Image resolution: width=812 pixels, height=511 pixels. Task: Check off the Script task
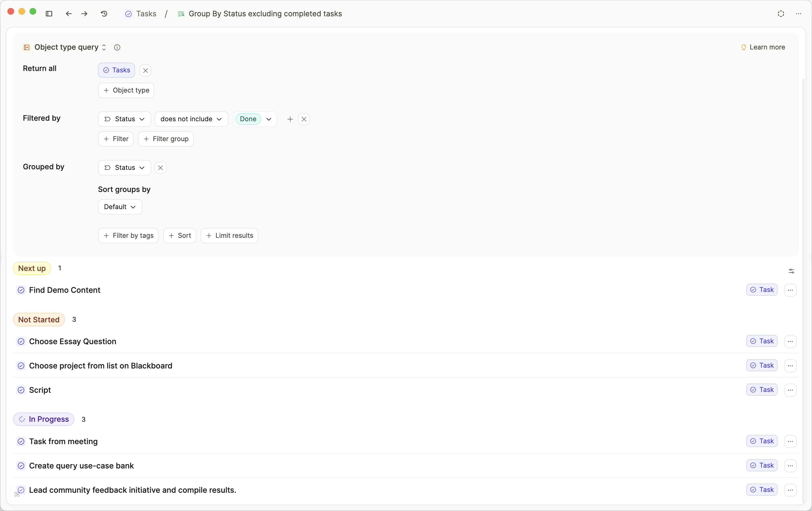pos(21,390)
